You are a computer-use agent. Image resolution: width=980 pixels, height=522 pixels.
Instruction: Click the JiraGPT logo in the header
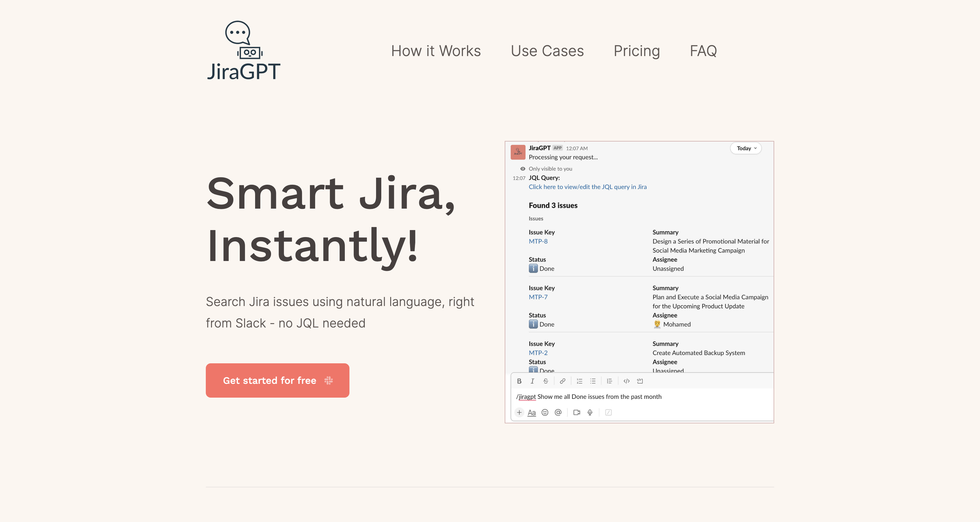point(243,51)
